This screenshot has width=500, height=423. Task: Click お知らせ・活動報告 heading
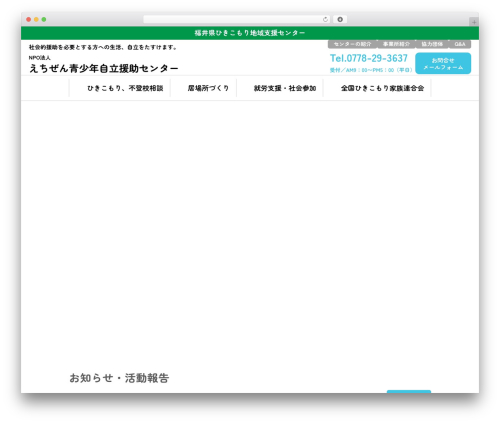(x=119, y=378)
